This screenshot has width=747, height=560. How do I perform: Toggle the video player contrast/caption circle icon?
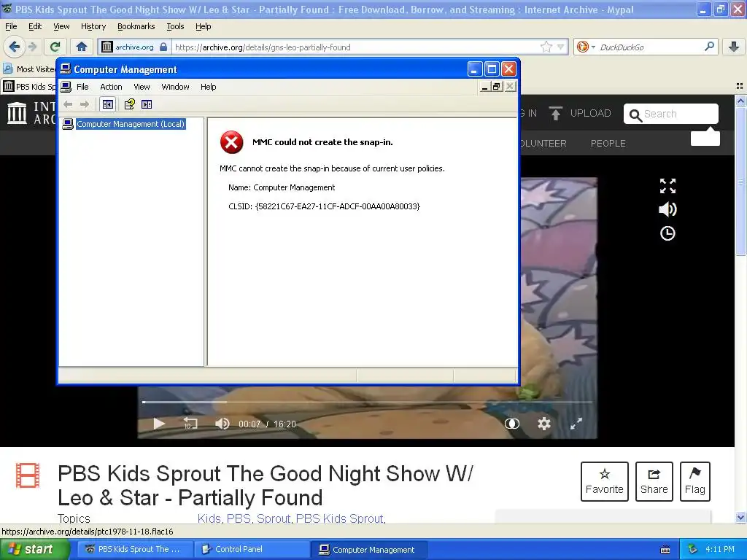pos(511,424)
